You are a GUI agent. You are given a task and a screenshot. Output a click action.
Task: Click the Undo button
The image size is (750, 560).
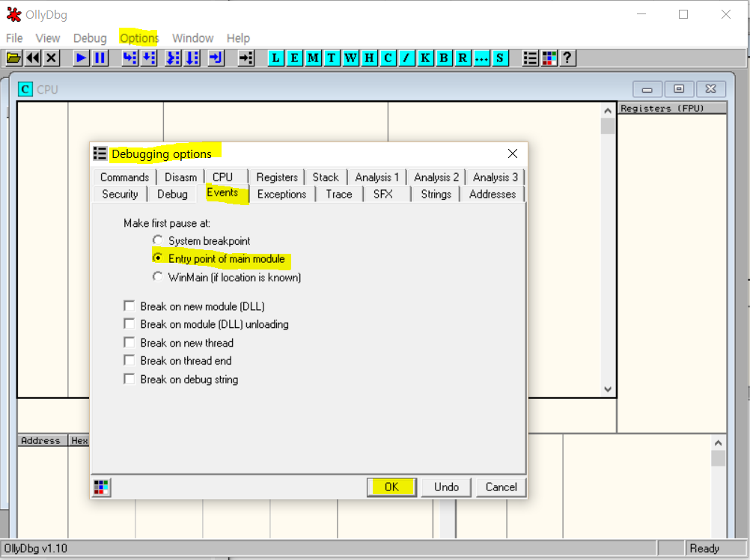coord(446,487)
